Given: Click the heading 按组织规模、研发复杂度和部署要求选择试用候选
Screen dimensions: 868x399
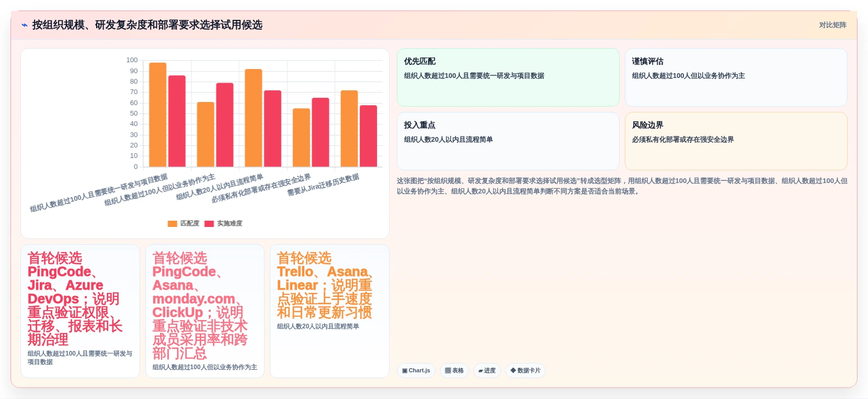Looking at the screenshot, I should [x=147, y=25].
